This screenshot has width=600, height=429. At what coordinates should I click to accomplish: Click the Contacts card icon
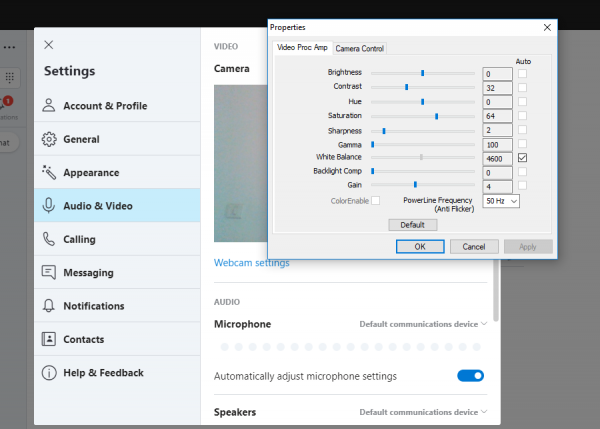pos(49,339)
